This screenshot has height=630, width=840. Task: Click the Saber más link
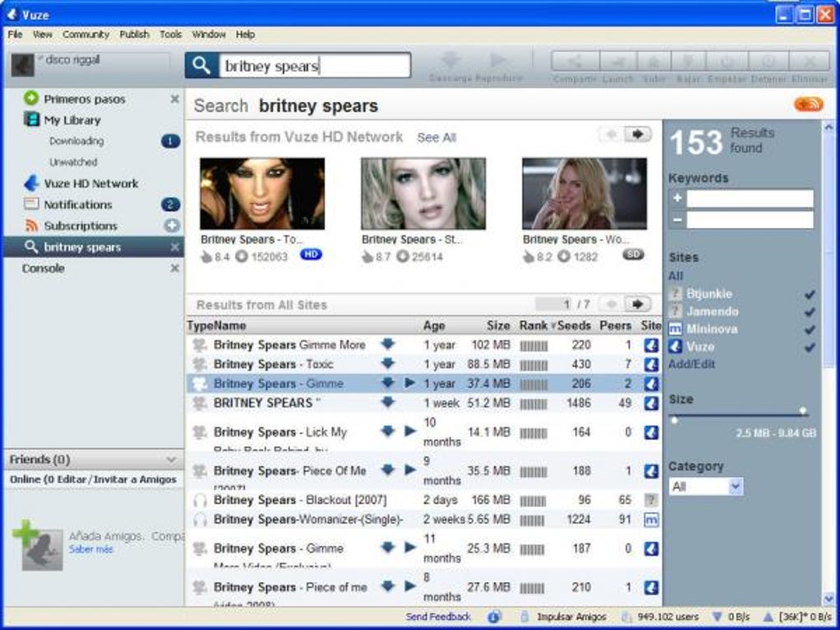(x=91, y=549)
